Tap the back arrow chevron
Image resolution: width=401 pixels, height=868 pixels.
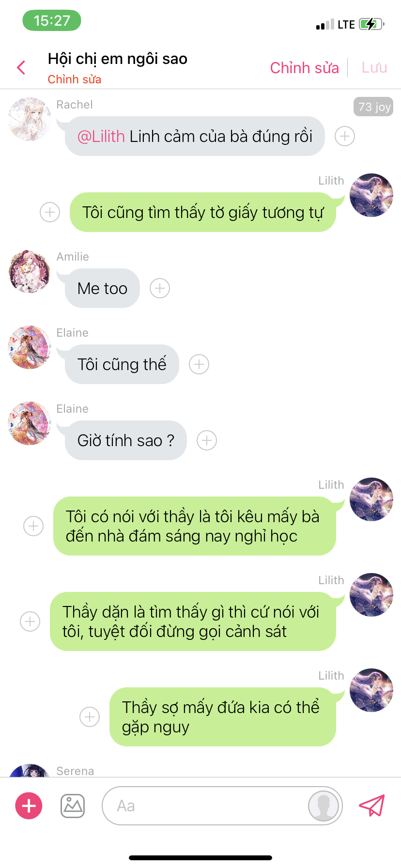(x=21, y=67)
